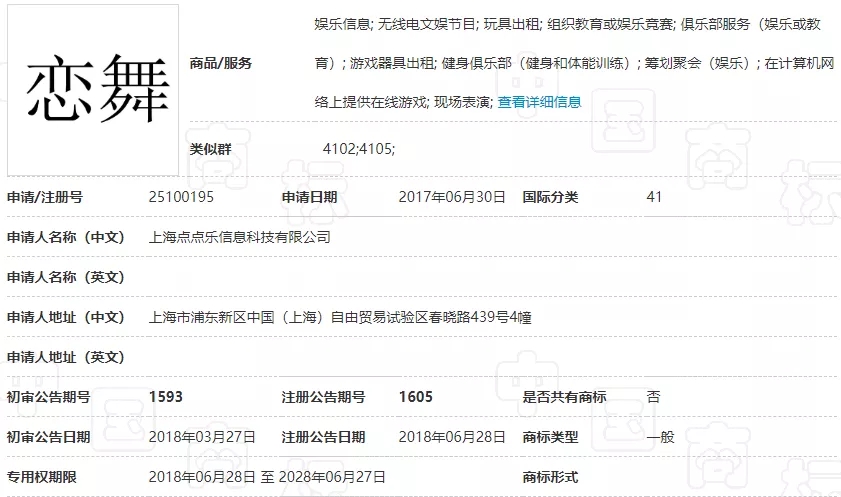Select international classification value 41
The height and width of the screenshot is (497, 841).
click(654, 197)
